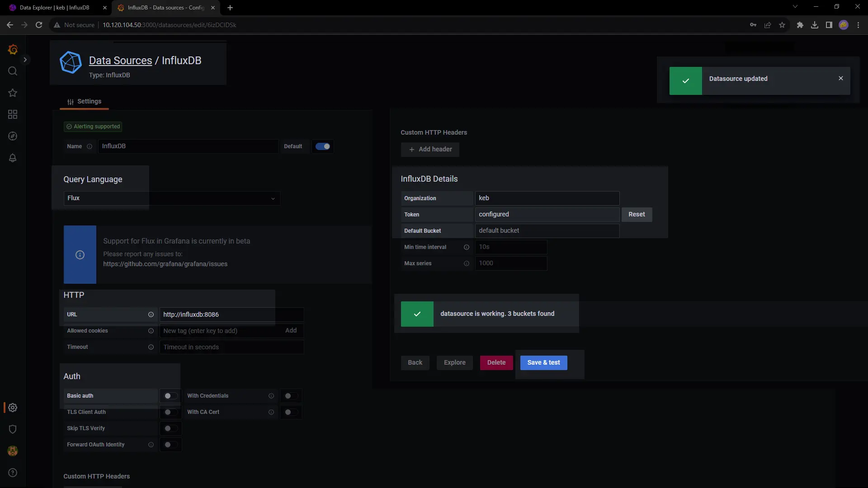Open Explore compass icon in sidebar
Image resolution: width=868 pixels, height=488 pixels.
13,136
